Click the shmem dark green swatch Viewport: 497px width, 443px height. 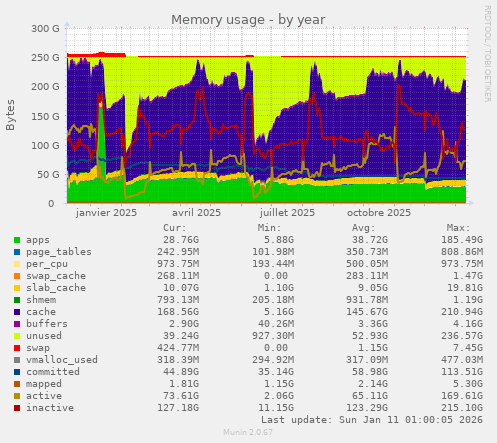coord(17,300)
